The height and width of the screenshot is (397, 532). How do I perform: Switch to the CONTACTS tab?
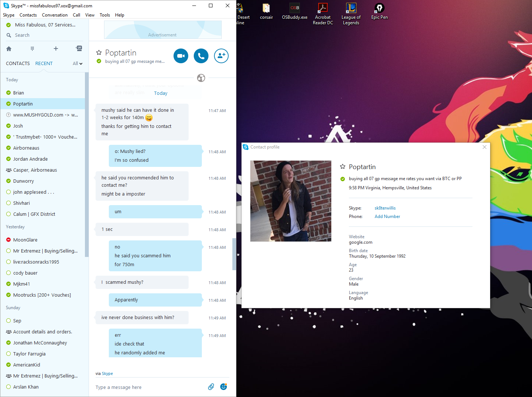[x=18, y=64]
